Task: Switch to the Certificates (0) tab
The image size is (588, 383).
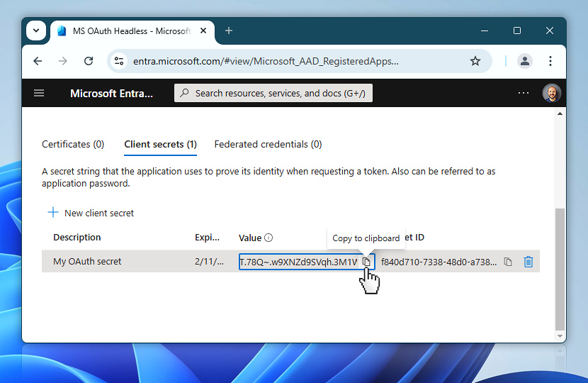Action: (x=73, y=145)
